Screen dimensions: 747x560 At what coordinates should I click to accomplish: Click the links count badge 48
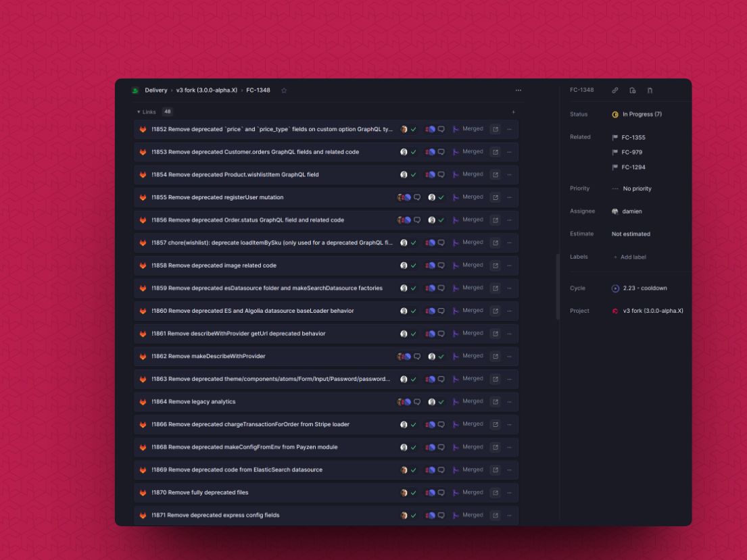[x=167, y=112]
